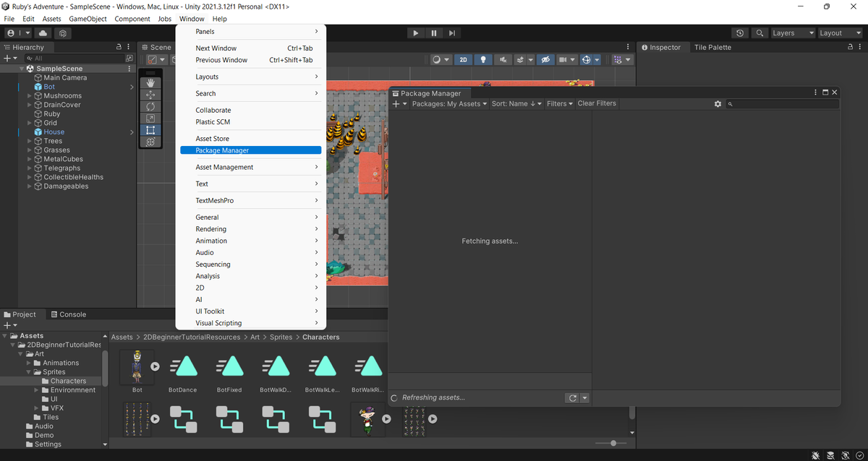868x461 pixels.
Task: Expand the Trees object in Hierarchy
Action: click(x=30, y=142)
